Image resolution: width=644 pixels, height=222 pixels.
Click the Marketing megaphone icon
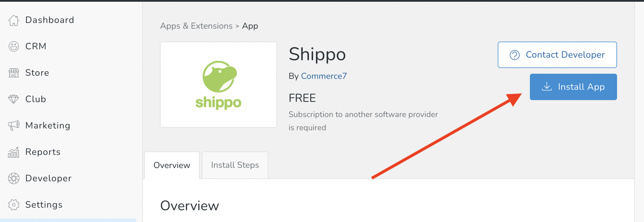(13, 125)
